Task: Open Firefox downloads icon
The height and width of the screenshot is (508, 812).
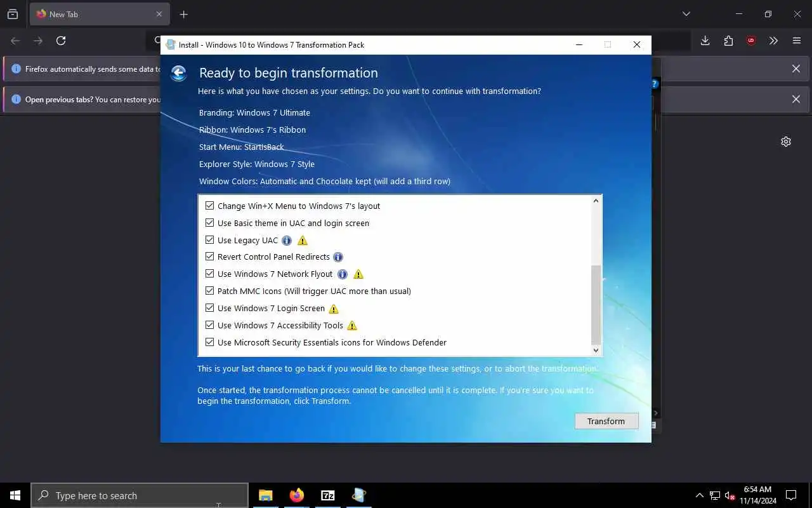Action: [x=705, y=41]
